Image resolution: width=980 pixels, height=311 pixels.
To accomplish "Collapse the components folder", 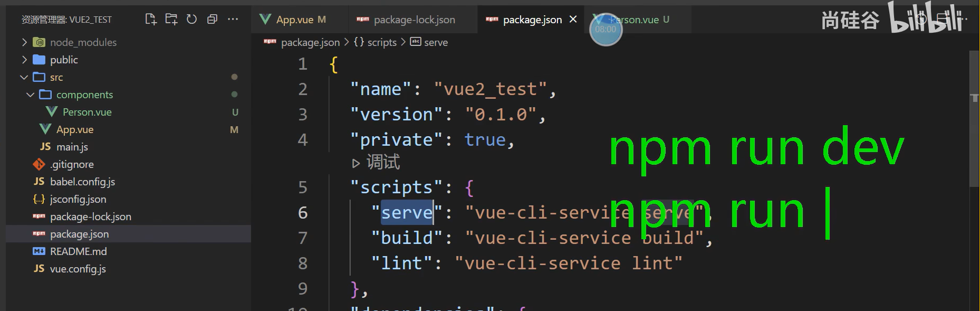I will 31,95.
